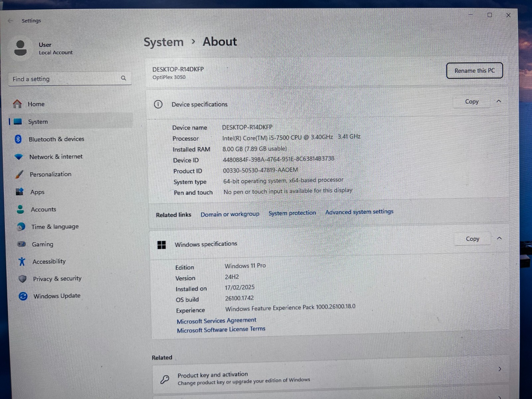Click the Version 24H2 value
Viewport: 532px width, 399px height.
coord(232,277)
